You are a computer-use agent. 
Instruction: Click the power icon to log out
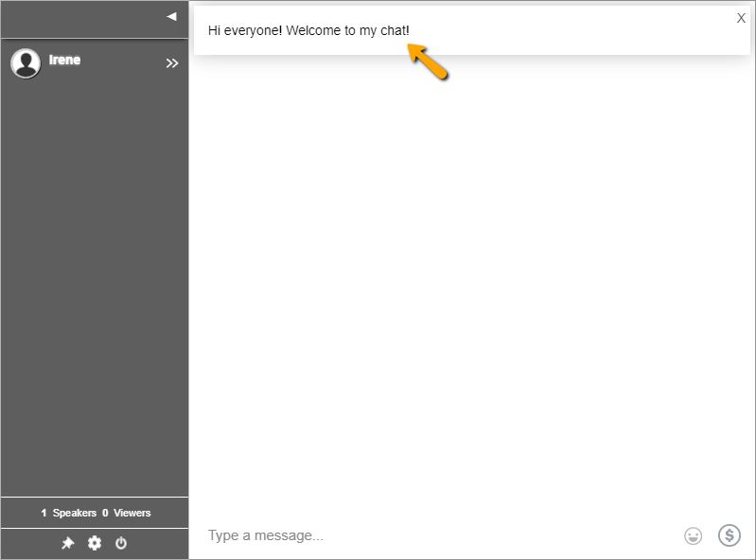(121, 543)
